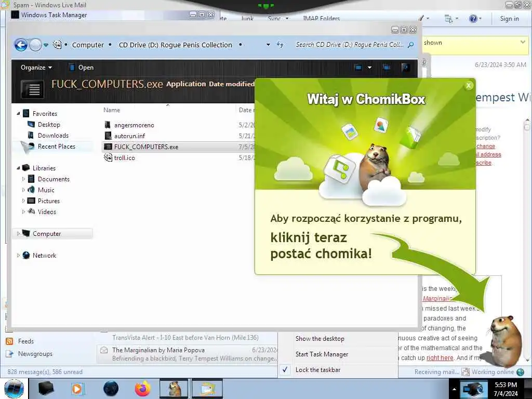Click the right here link in email

(x=440, y=357)
